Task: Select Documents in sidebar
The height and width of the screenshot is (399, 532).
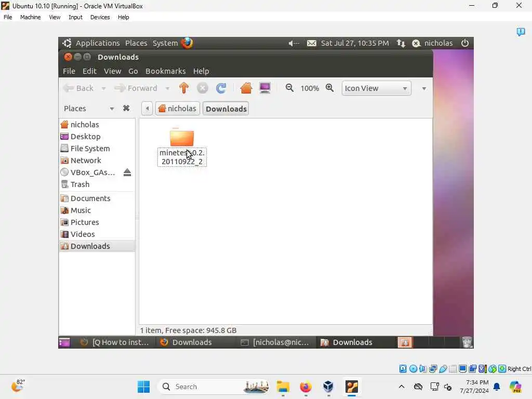Action: (97, 198)
